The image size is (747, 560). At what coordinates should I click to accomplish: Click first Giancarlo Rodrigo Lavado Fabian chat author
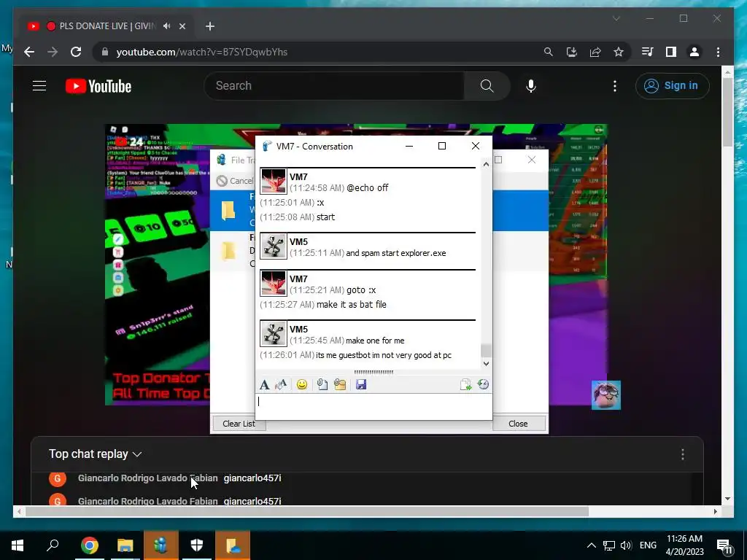click(147, 478)
